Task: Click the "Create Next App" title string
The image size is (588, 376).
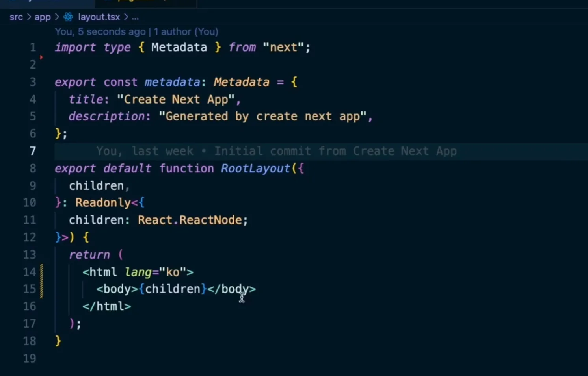Action: click(176, 99)
